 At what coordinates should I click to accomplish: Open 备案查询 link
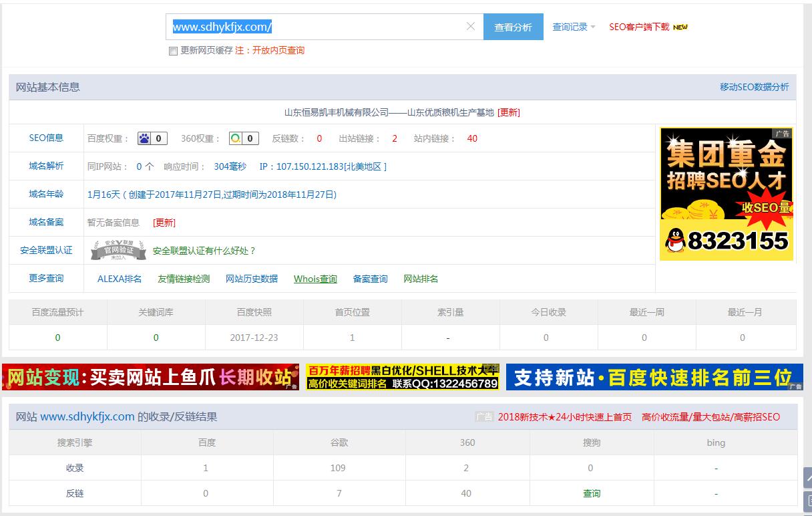coord(371,279)
